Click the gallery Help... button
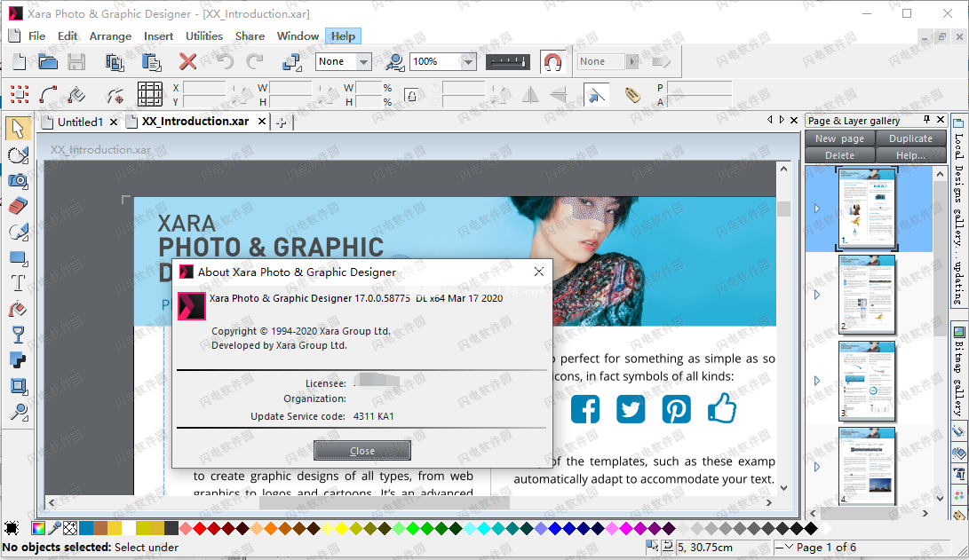969x560 pixels. pos(910,155)
